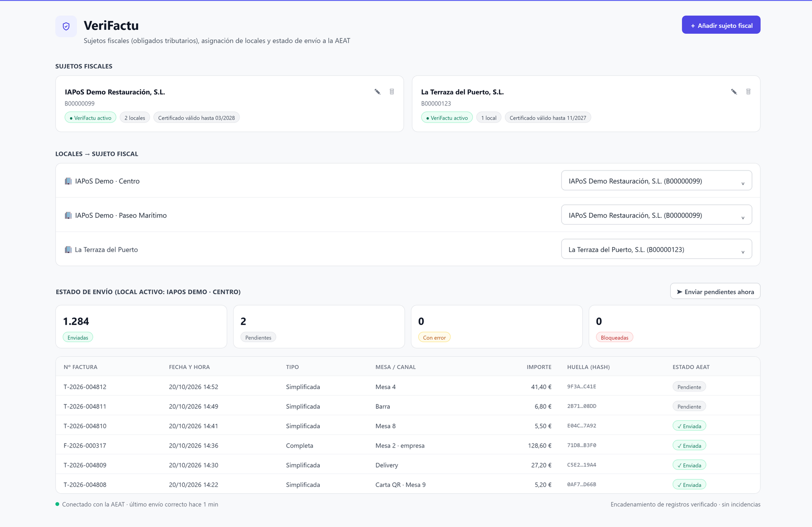Click Pendiente status of invoice T-2026-004812

pos(689,387)
